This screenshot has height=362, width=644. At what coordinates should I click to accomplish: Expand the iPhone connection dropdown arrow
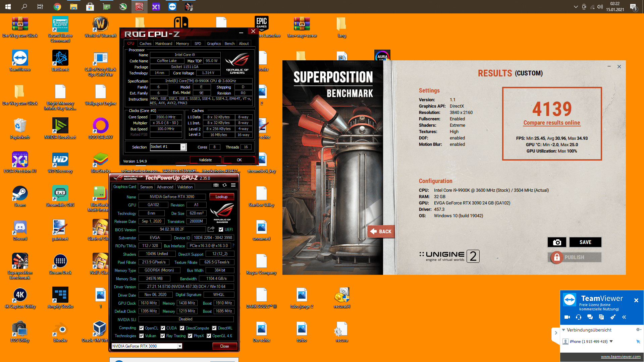pos(611,342)
